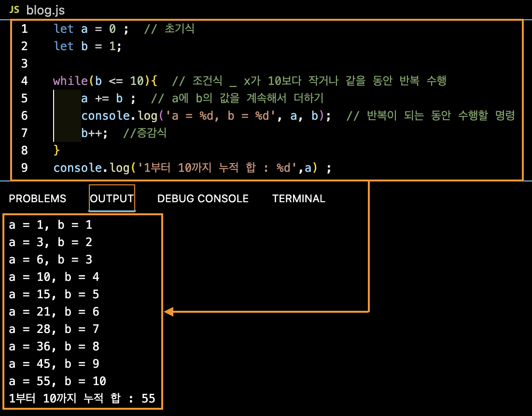Click the JS file icon beside blog.js
Screen dimensions: 532x416
click(14, 10)
